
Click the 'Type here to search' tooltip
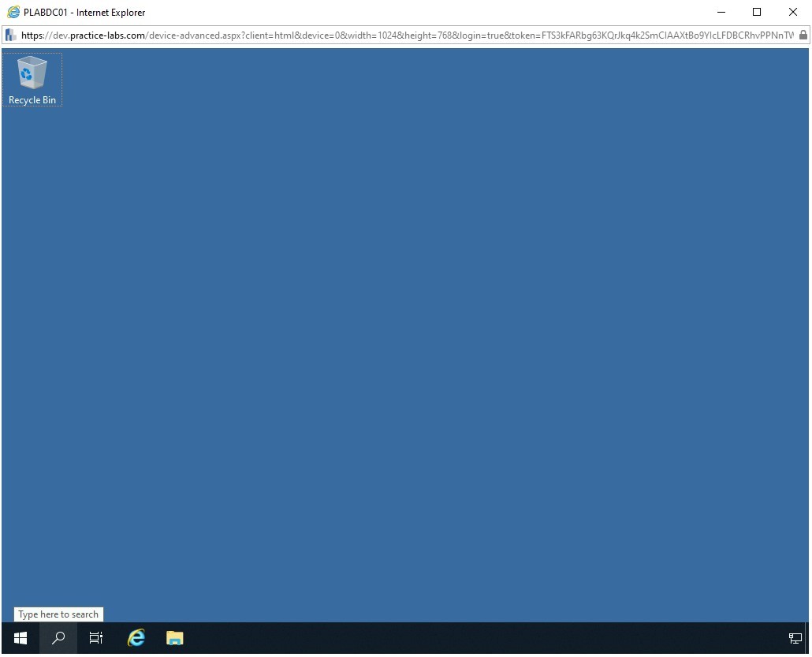coord(58,614)
